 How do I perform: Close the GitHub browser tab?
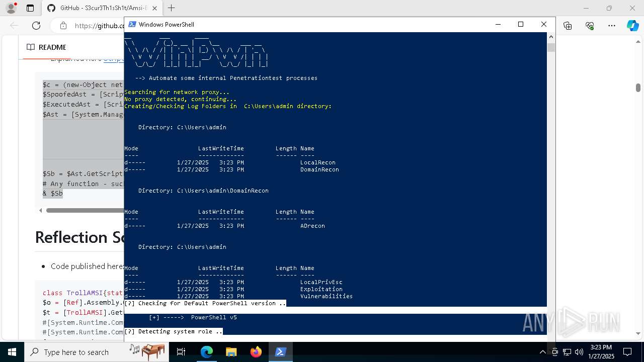coord(154,8)
